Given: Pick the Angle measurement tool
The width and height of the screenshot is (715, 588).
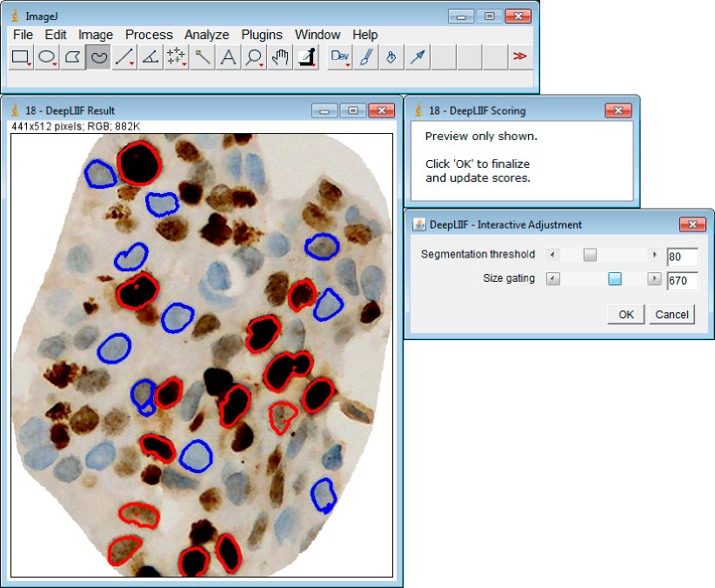Looking at the screenshot, I should pos(150,57).
